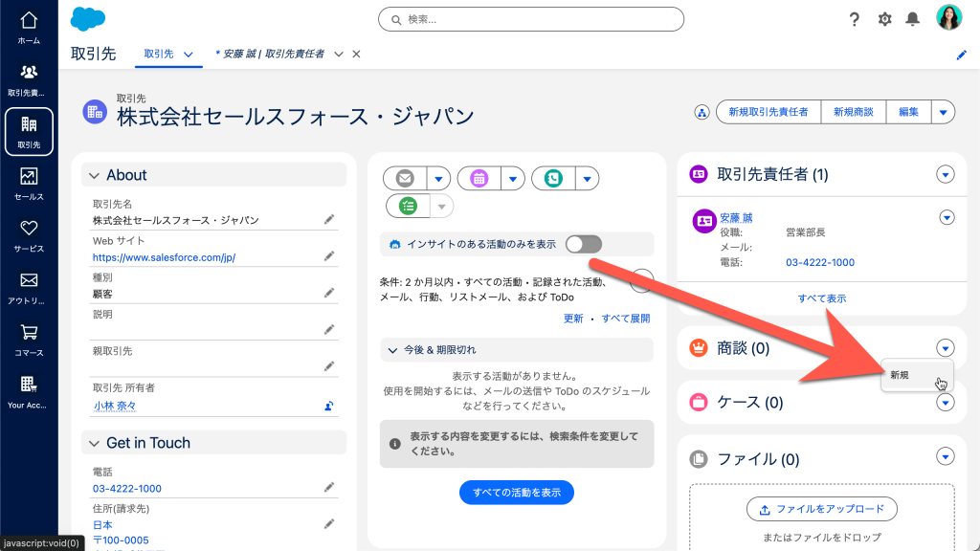The image size is (980, 551).
Task: Open the 小林 奈々 owner link
Action: pyautogui.click(x=115, y=406)
